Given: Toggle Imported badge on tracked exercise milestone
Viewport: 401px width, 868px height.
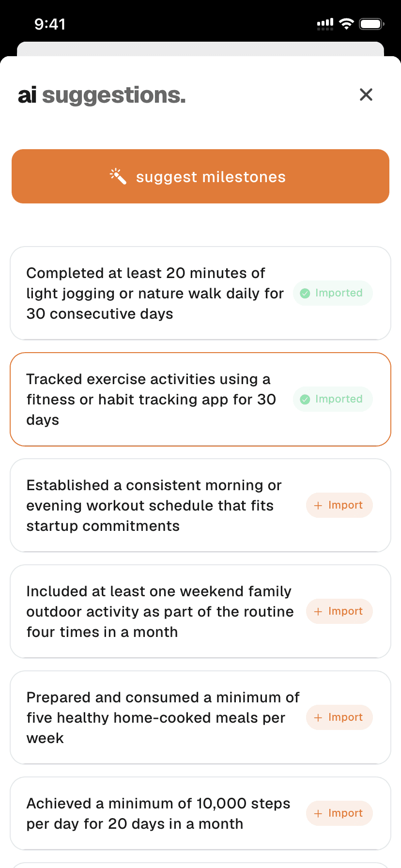Looking at the screenshot, I should pos(333,399).
